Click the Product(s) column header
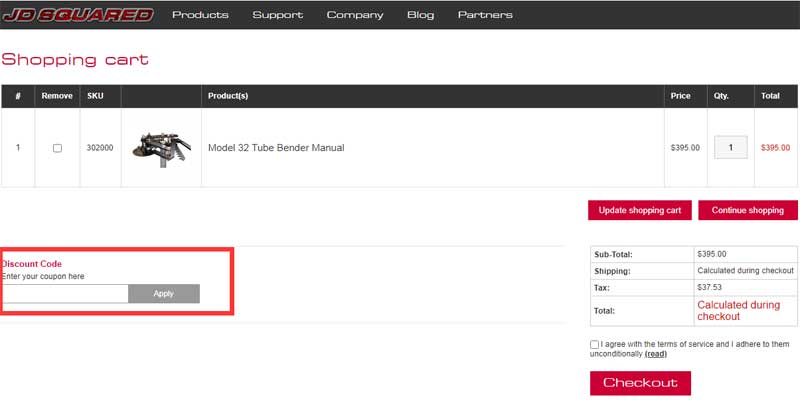Viewport: 800px width, 400px height. tap(228, 96)
